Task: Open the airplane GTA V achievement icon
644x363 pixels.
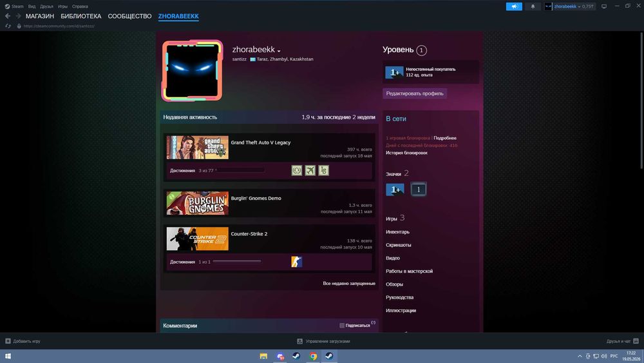Action: [310, 170]
